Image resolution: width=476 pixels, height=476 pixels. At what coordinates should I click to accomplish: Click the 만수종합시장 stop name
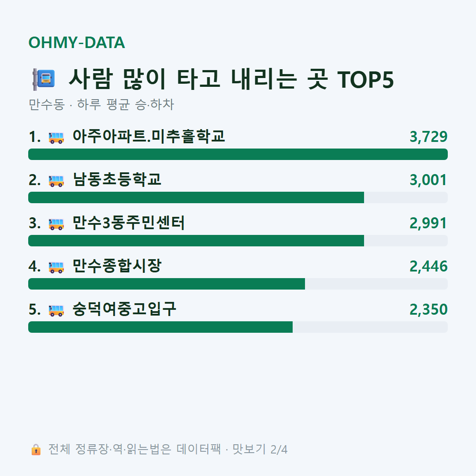pyautogui.click(x=117, y=266)
